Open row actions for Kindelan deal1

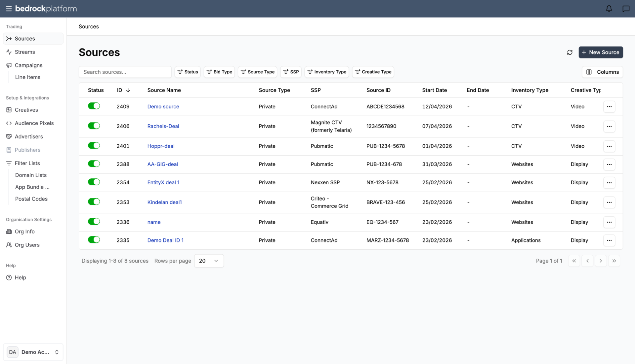tap(609, 202)
